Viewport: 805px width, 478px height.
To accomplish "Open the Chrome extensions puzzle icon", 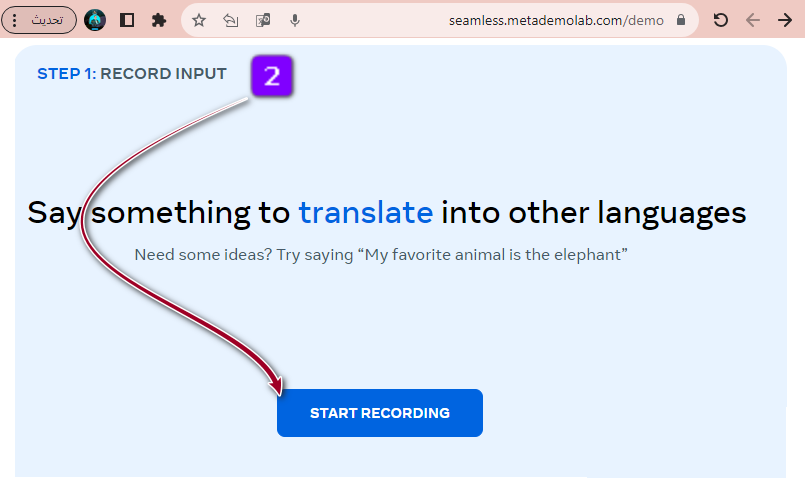I will [158, 20].
